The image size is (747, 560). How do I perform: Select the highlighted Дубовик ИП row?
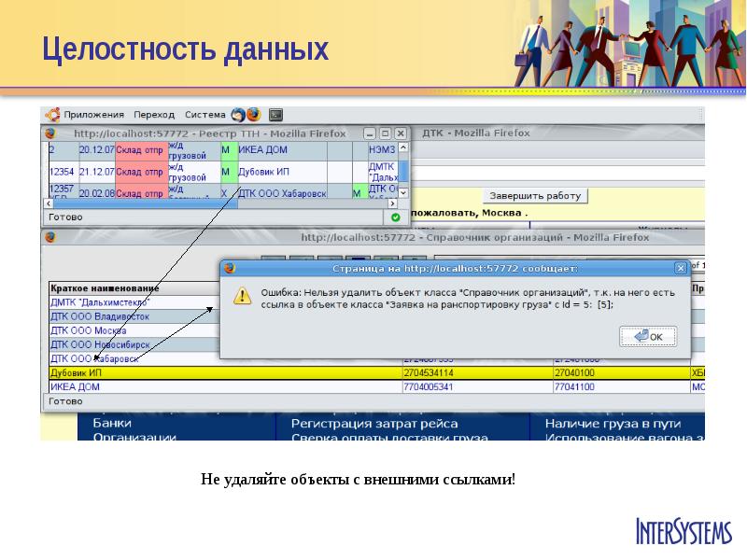click(x=77, y=372)
